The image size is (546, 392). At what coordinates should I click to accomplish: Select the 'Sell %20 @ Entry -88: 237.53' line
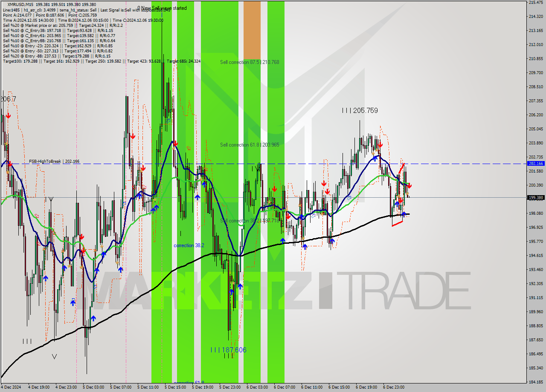coord(56,56)
